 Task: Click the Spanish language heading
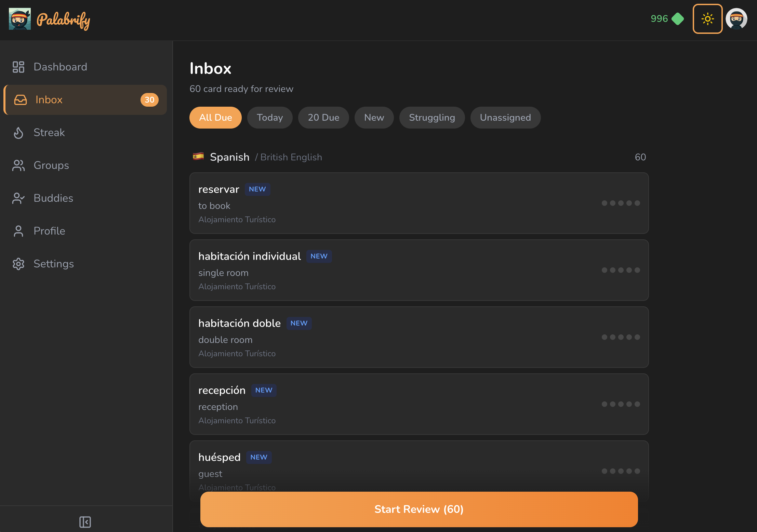pyautogui.click(x=229, y=157)
